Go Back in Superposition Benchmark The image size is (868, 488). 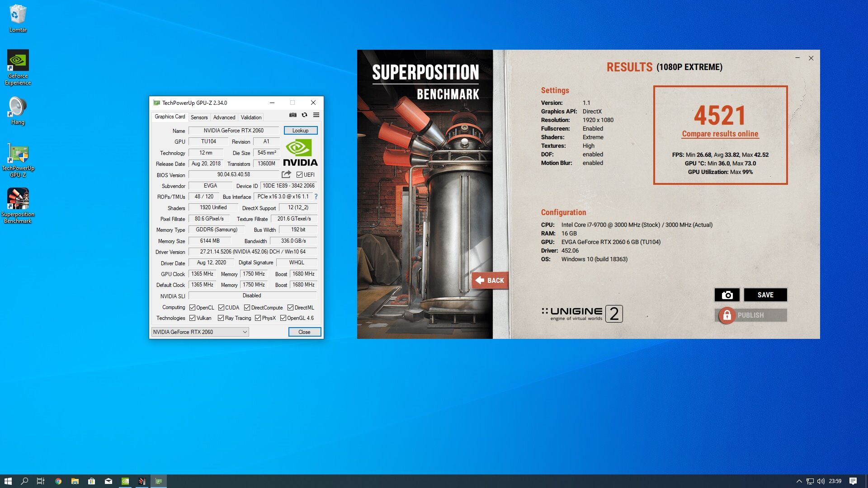pyautogui.click(x=490, y=280)
